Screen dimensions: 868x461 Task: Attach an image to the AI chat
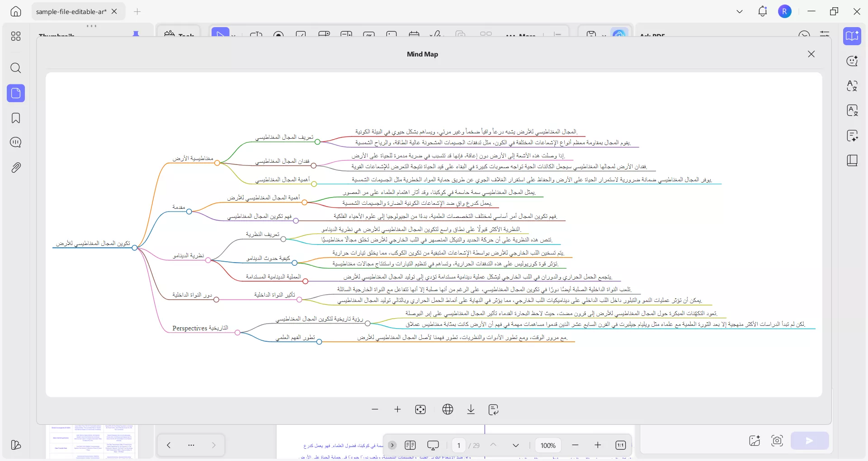click(755, 441)
